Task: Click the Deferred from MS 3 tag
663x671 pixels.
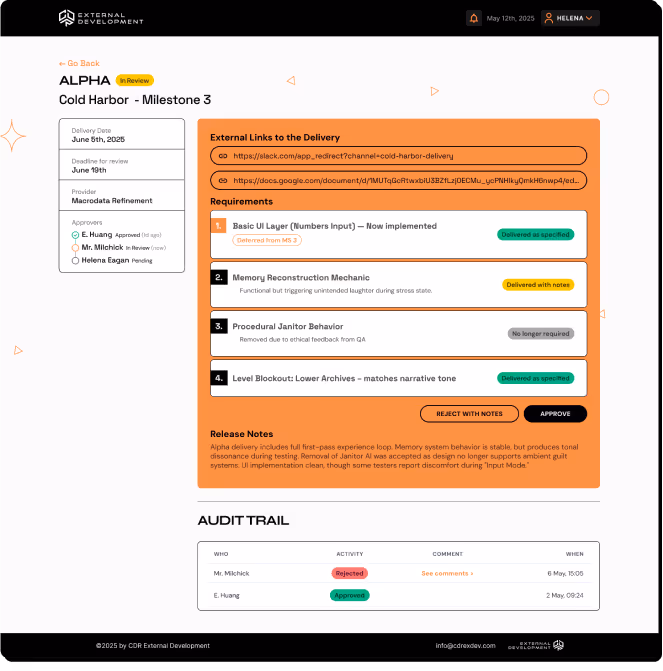Action: pos(267,240)
